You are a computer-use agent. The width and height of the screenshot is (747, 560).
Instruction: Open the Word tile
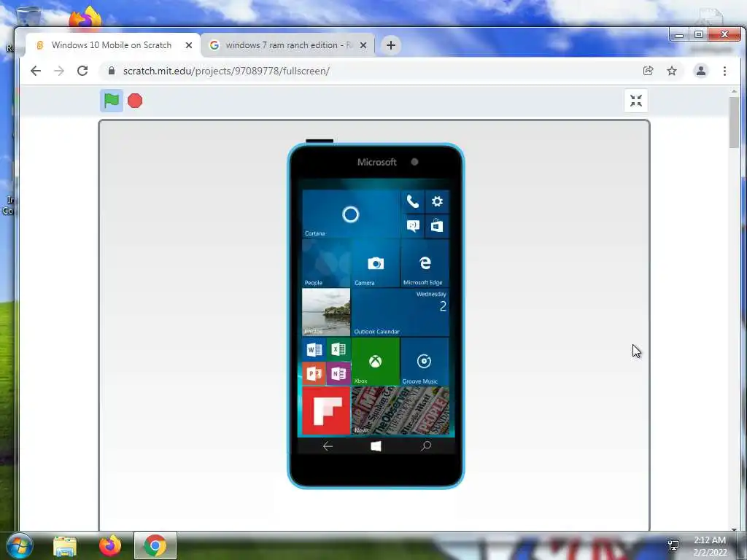click(x=314, y=349)
